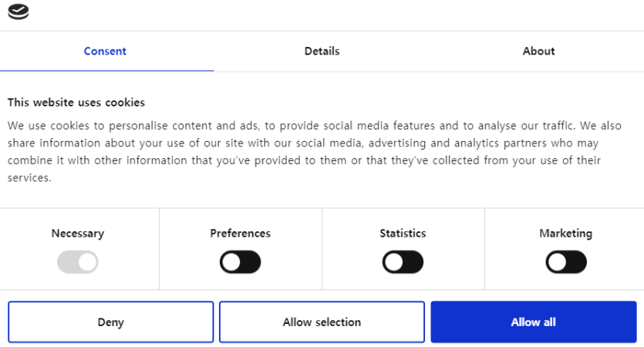Turn on the Statistics cookies toggle
The image size is (644, 347).
(403, 262)
